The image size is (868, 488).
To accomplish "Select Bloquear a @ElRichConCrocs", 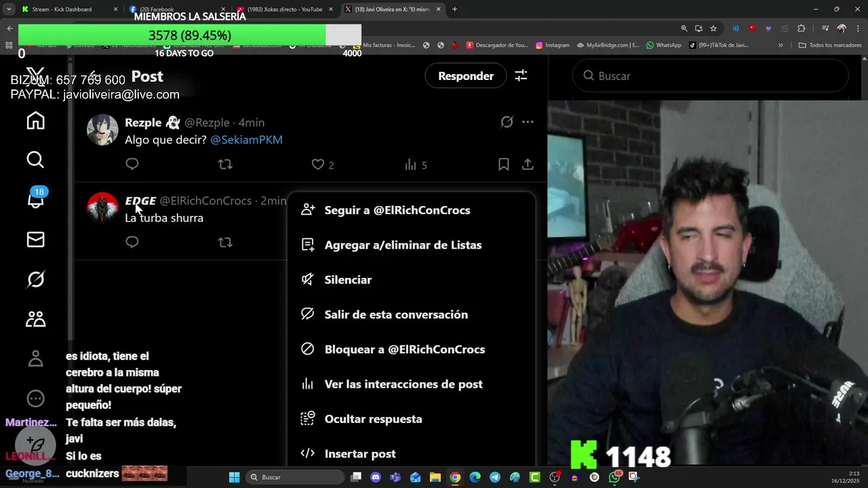I will [x=411, y=349].
